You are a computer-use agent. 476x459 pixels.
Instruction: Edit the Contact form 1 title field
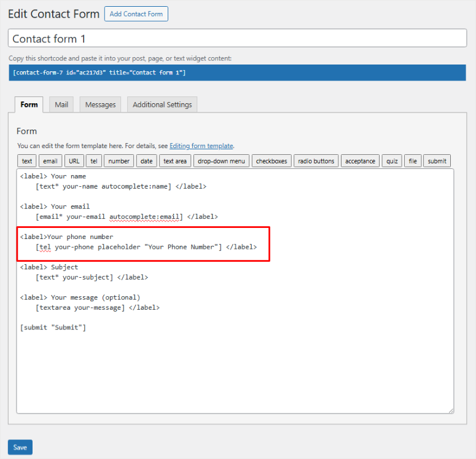238,38
